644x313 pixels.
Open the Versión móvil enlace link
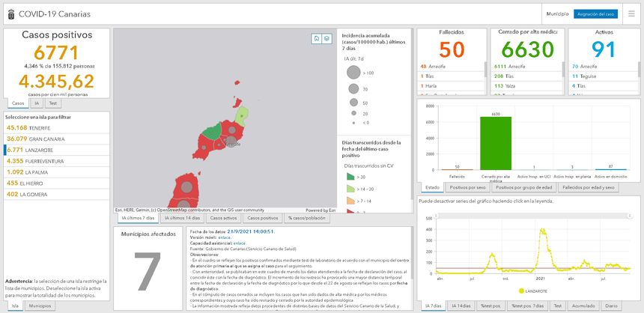(224, 238)
